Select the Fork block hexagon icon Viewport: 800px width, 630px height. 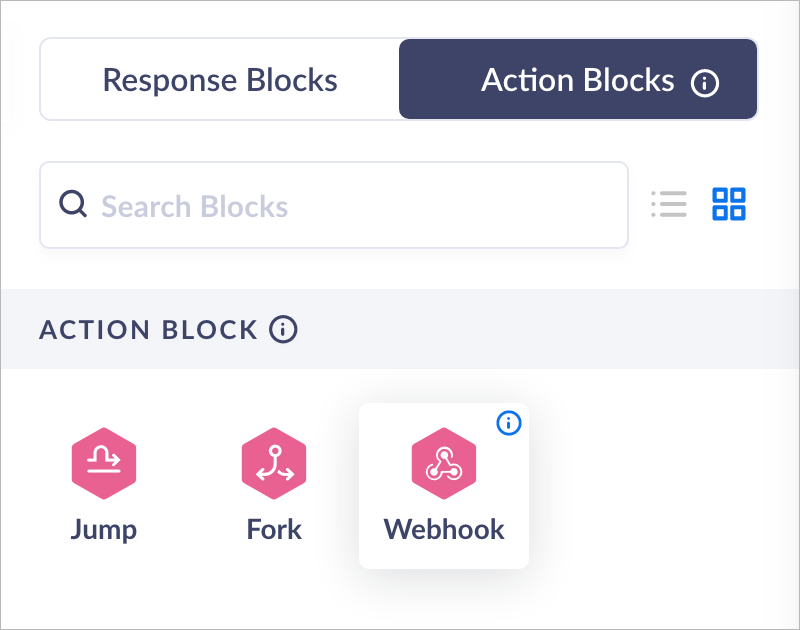[274, 463]
